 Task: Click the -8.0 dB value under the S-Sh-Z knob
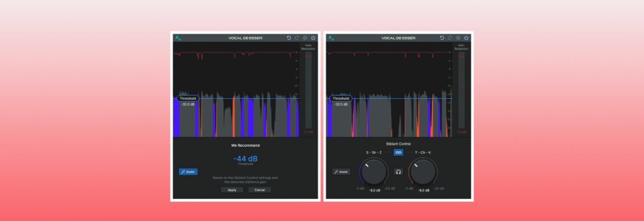(x=374, y=190)
